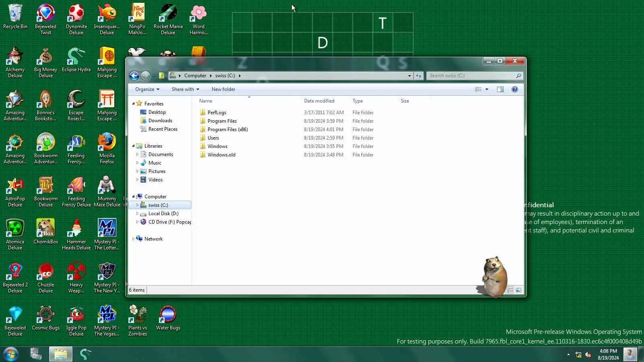Viewport: 644px width, 362px height.
Task: Open Recent Places in navigation pane
Action: click(x=163, y=129)
